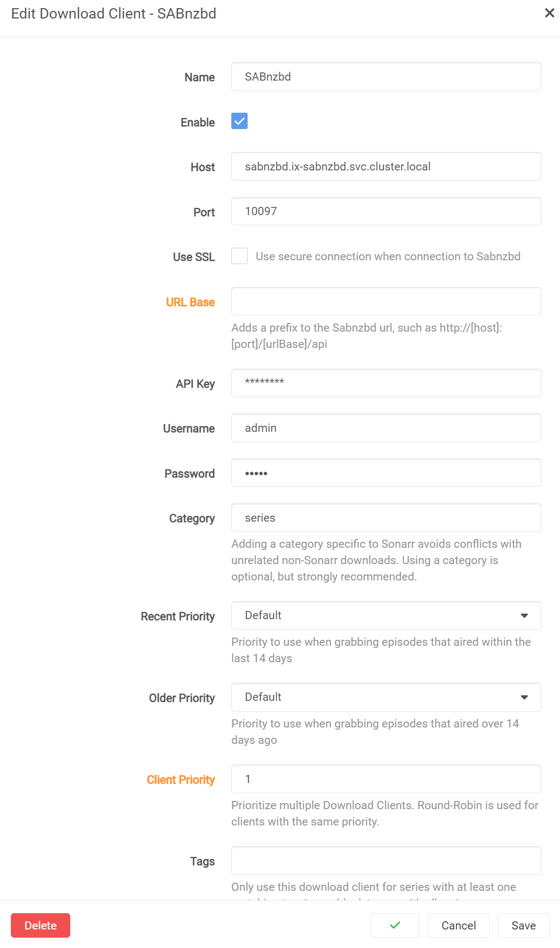560x948 pixels.
Task: Uncheck the Enable checkbox
Action: coord(239,121)
